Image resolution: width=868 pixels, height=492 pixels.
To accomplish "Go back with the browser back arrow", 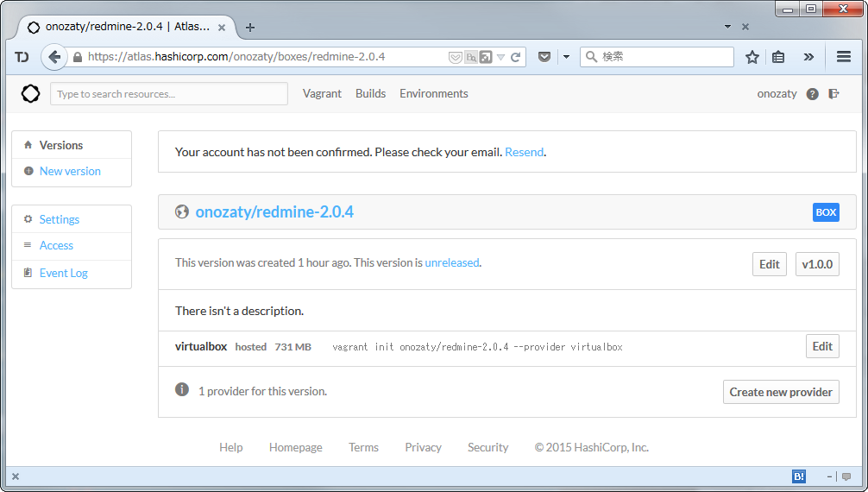I will coord(54,56).
